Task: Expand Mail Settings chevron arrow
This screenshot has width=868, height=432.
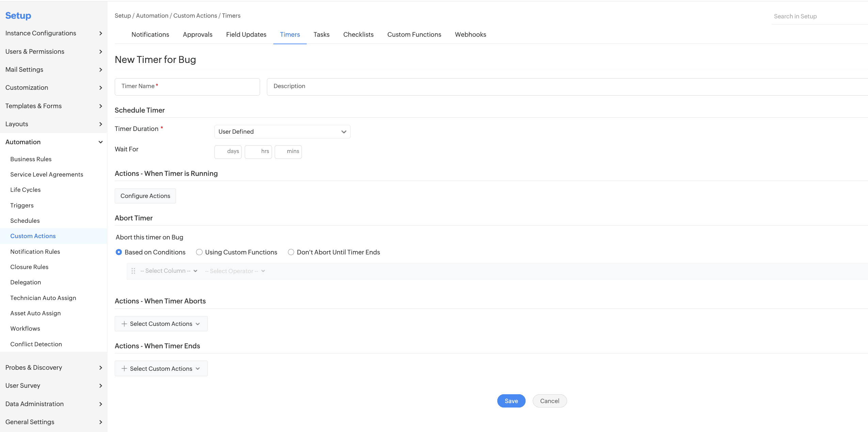Action: coord(100,70)
